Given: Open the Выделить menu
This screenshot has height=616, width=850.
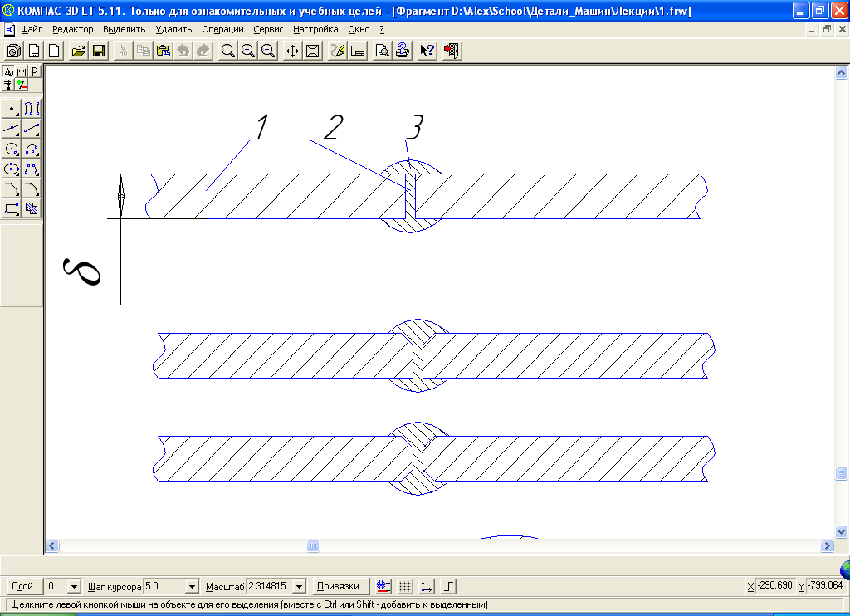Looking at the screenshot, I should (125, 29).
